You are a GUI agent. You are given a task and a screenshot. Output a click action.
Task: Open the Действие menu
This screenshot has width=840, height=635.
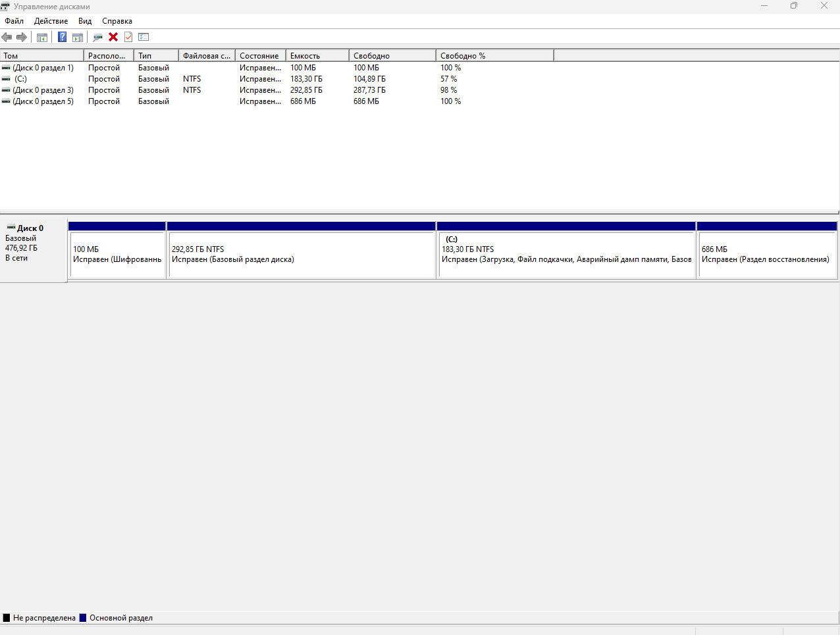[x=51, y=21]
